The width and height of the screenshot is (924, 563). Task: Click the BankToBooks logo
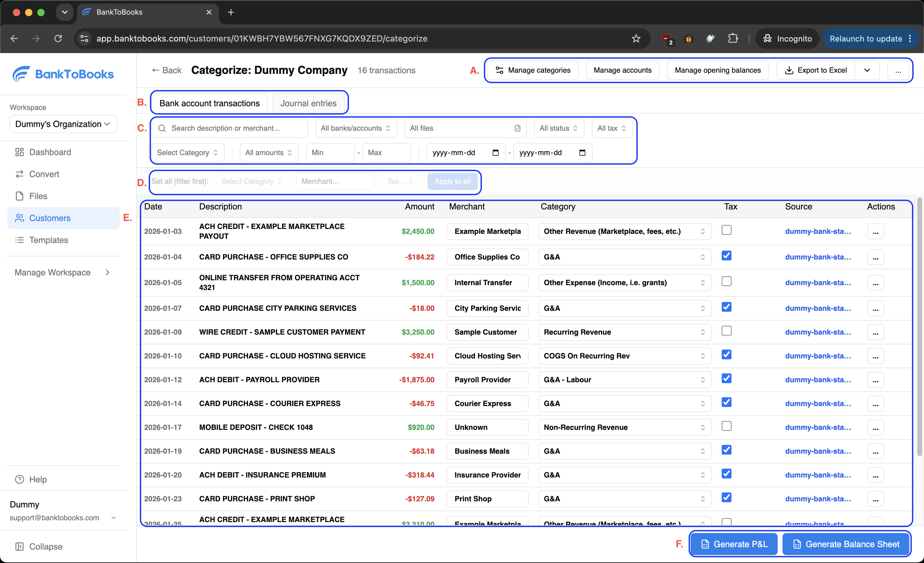point(63,74)
